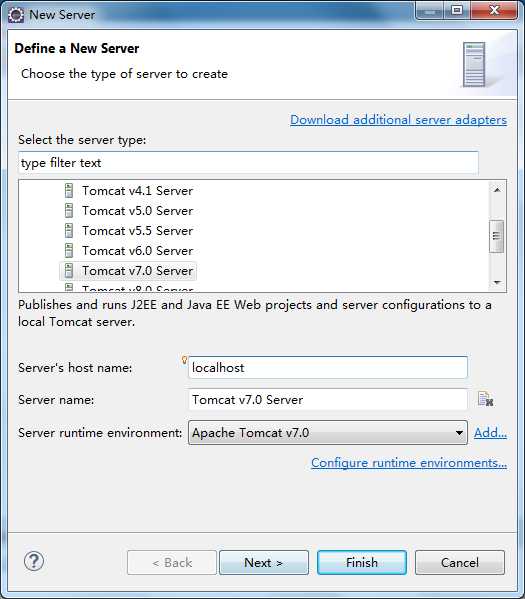Select Tomcat v5.5 Server in list

coord(138,231)
